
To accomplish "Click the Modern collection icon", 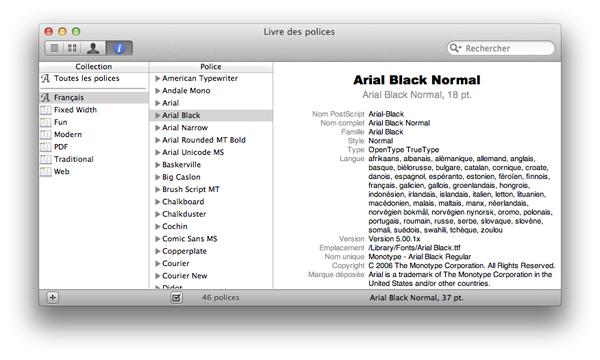I will pos(46,134).
